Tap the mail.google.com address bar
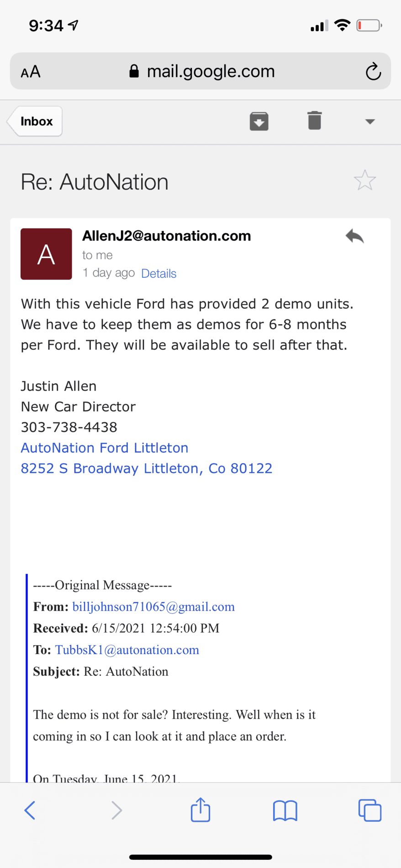This screenshot has width=401, height=868. pyautogui.click(x=200, y=71)
